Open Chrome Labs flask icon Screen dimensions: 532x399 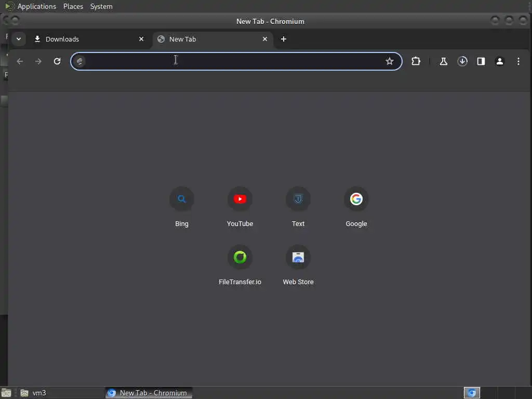[444, 61]
